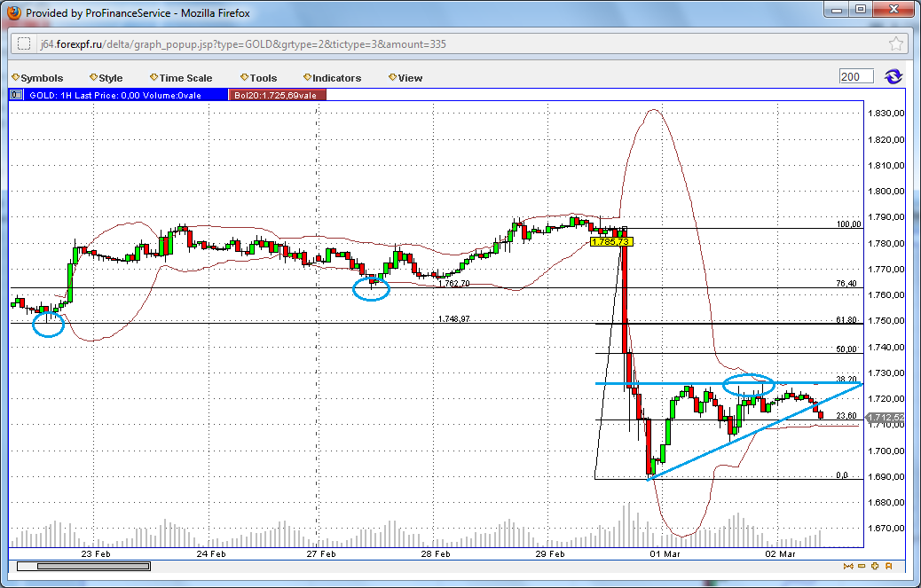Click the chart horizontal scrollbar thumb
The height and width of the screenshot is (588, 921).
(x=93, y=567)
